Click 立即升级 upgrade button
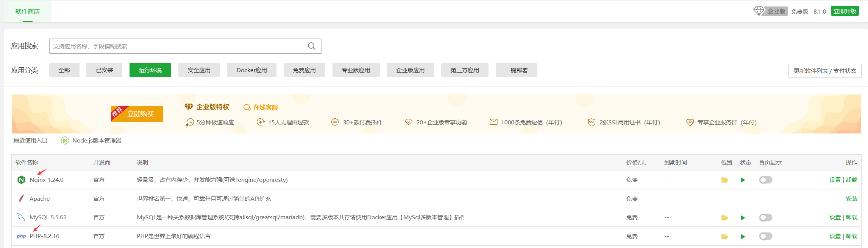Viewport: 868px width, 248px height. tap(845, 11)
